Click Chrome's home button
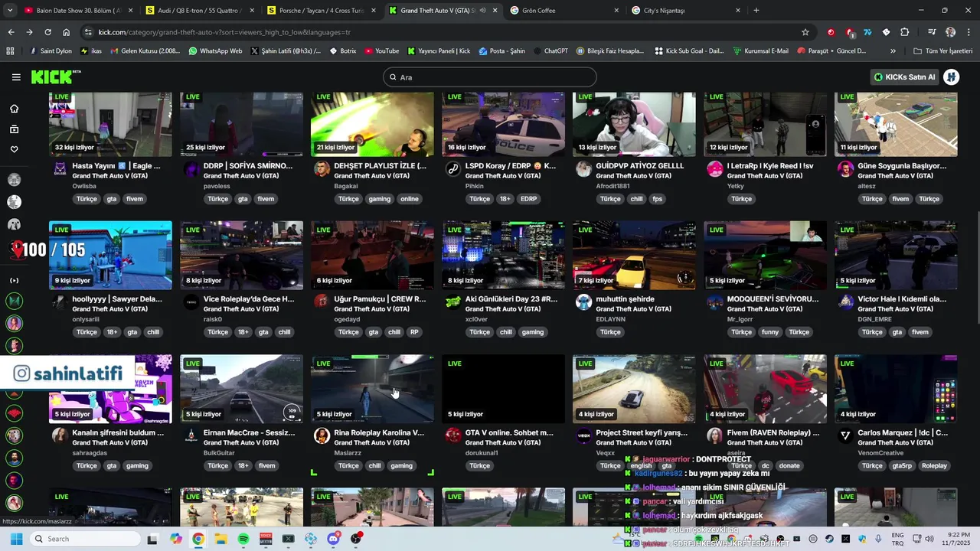This screenshot has height=551, width=980. coord(67,32)
